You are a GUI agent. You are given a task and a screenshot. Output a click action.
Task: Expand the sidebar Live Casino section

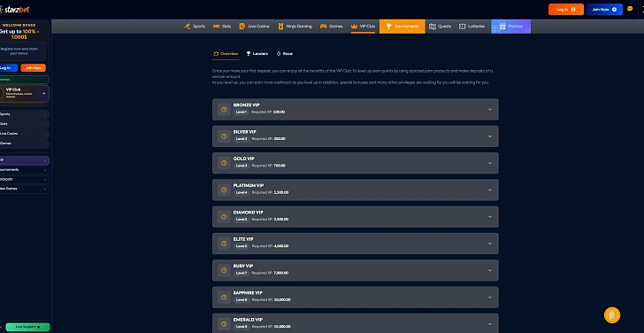click(x=24, y=134)
